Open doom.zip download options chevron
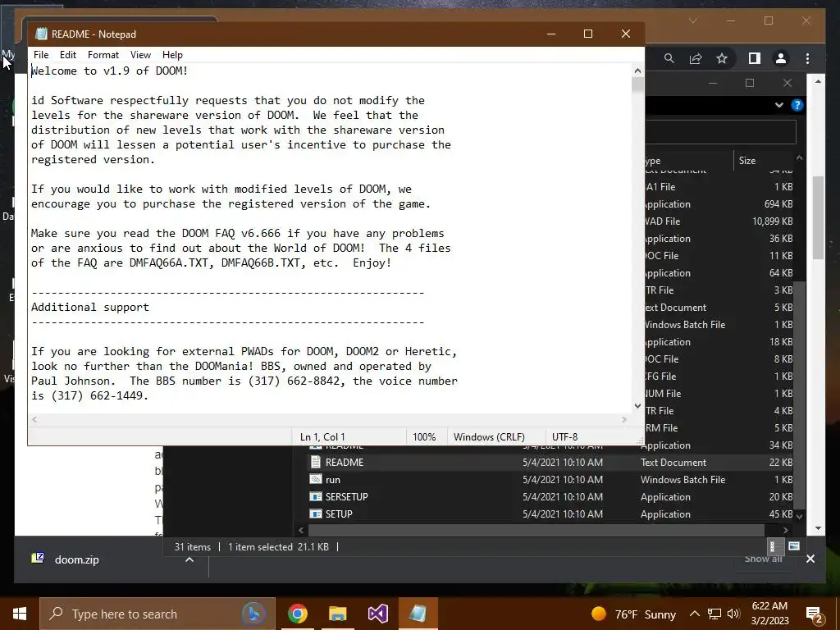Screen dimensions: 840x630 (x=189, y=559)
